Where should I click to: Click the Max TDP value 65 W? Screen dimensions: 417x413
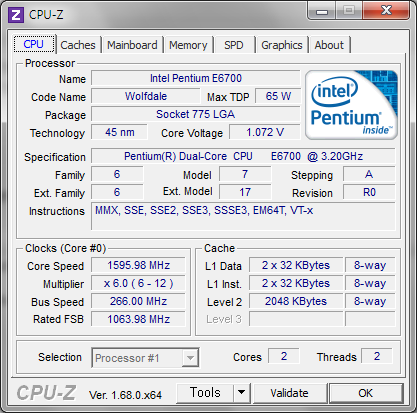pyautogui.click(x=278, y=96)
